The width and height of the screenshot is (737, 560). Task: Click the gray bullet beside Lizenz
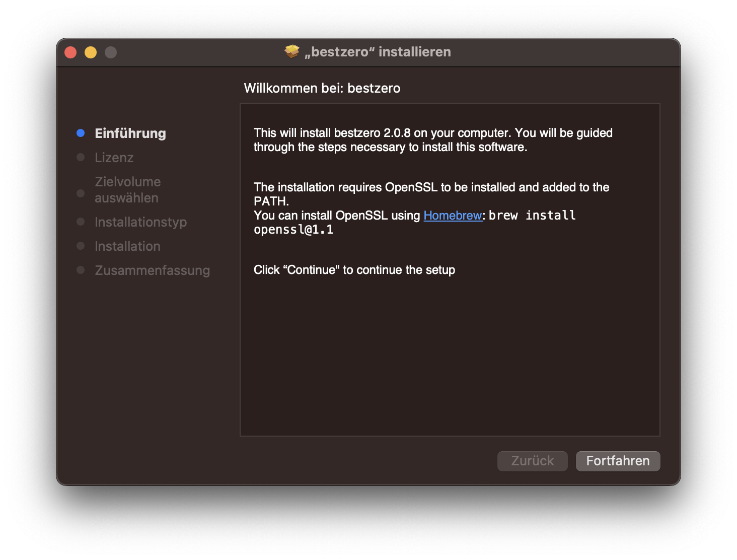point(81,157)
